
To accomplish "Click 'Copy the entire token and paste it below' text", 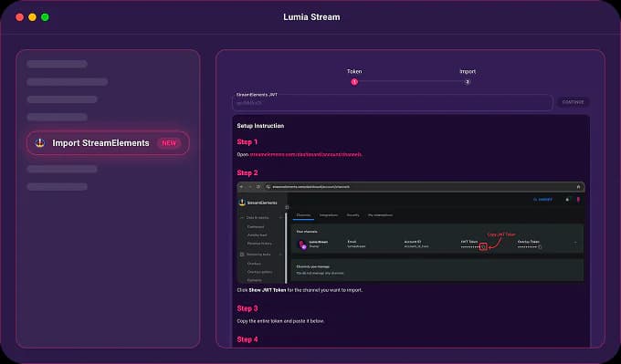I will point(280,321).
